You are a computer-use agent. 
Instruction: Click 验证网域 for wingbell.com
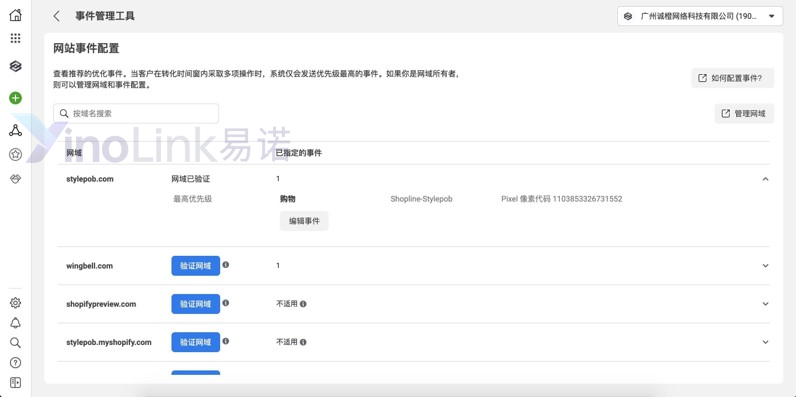(195, 266)
